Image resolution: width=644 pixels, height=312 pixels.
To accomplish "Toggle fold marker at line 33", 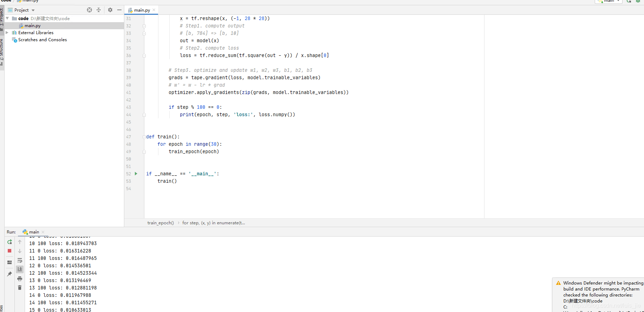I will (144, 33).
